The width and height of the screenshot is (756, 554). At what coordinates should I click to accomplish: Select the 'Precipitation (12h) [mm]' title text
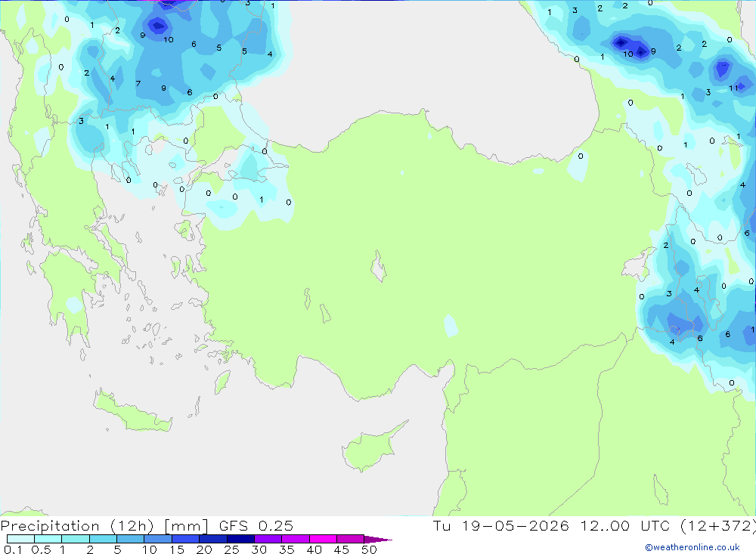[x=104, y=525]
